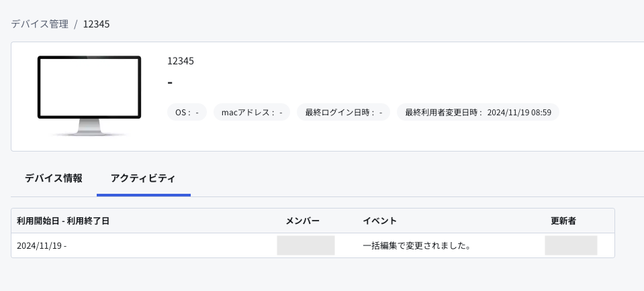
Task: Click the メンバー column header
Action: tap(302, 221)
